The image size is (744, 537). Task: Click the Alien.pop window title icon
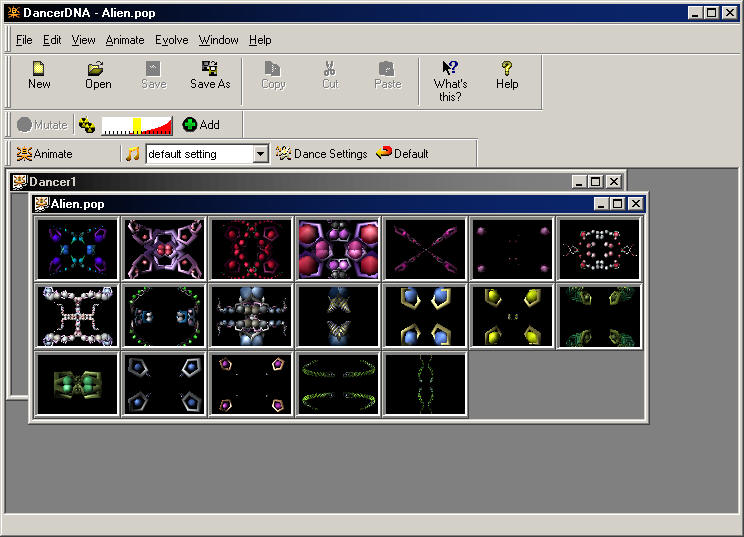[x=42, y=204]
